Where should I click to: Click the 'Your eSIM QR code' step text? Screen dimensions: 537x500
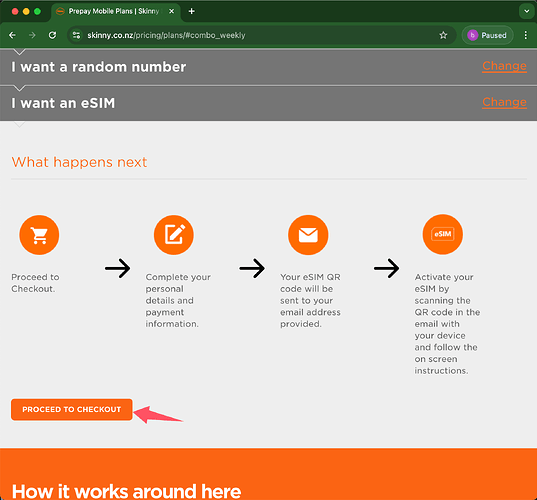(x=310, y=300)
